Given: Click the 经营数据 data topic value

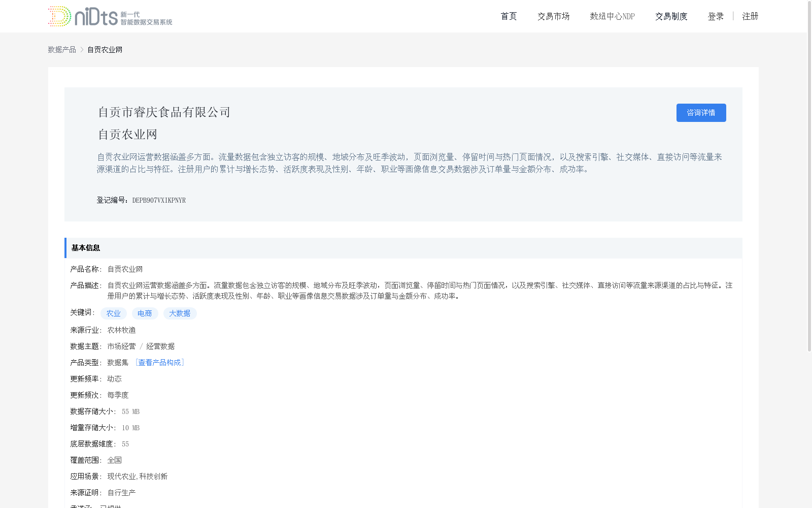Looking at the screenshot, I should [160, 346].
